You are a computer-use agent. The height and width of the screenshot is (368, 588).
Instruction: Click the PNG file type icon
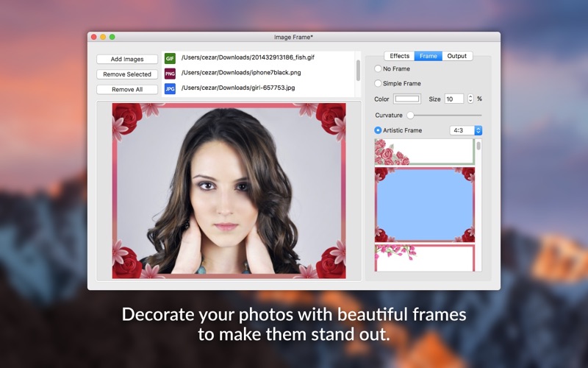[x=170, y=73]
